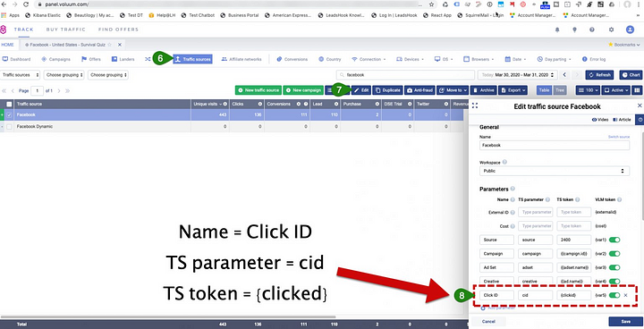
Task: Open the third Choose grouping dropdown
Action: pos(108,75)
